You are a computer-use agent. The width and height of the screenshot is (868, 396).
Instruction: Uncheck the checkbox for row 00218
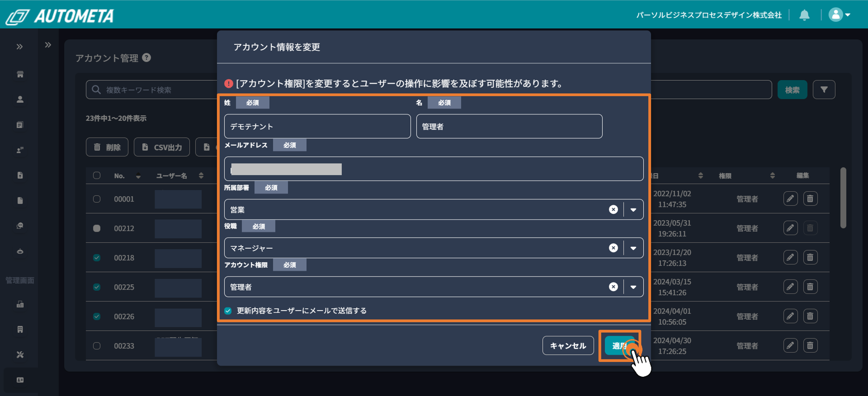[x=97, y=258]
